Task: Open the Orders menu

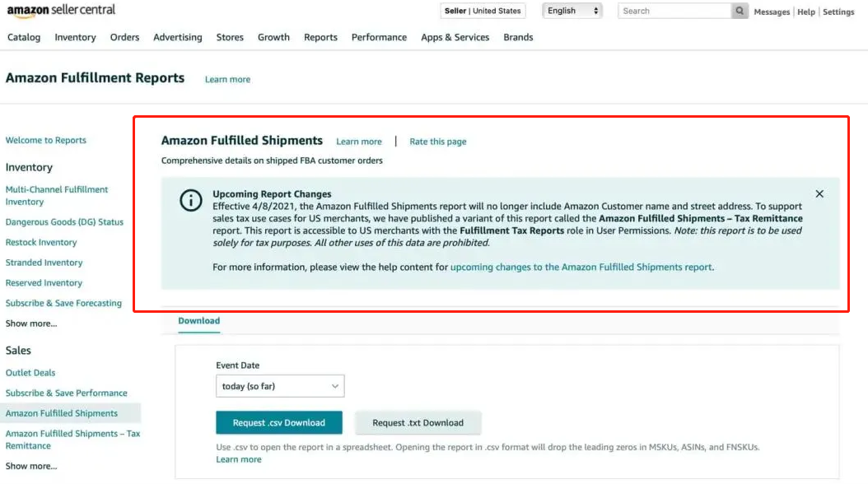Action: tap(124, 37)
